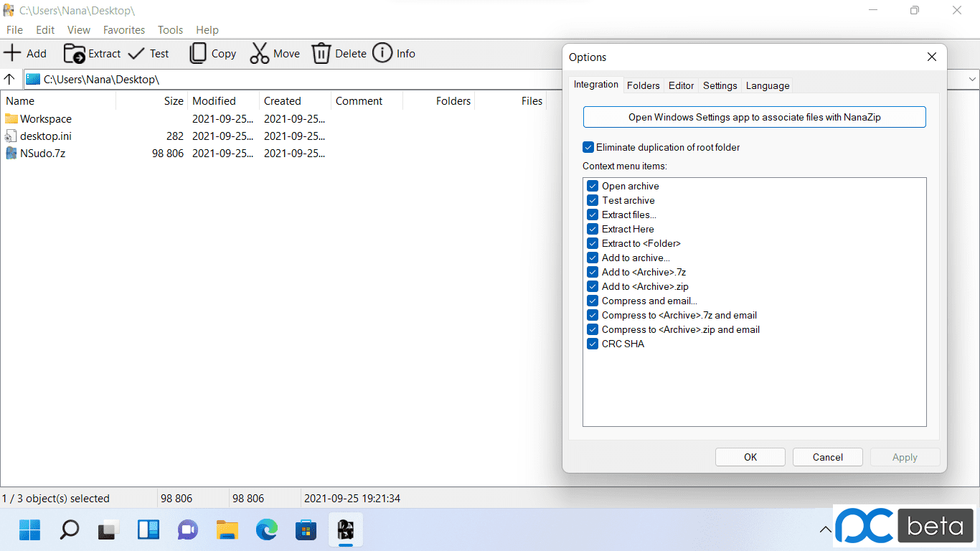The height and width of the screenshot is (551, 980).
Task: Click Cancel in Options dialog
Action: click(828, 457)
